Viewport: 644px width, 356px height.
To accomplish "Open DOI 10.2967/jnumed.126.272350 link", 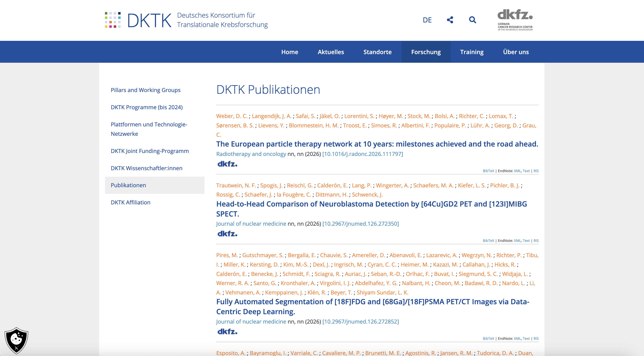I will click(x=360, y=224).
